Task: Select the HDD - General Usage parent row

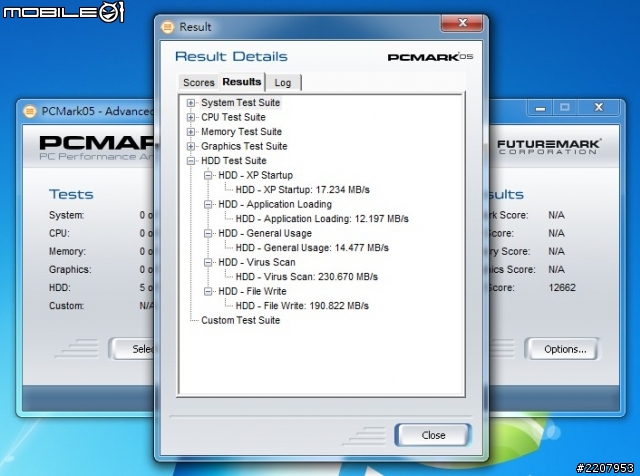Action: pos(265,234)
